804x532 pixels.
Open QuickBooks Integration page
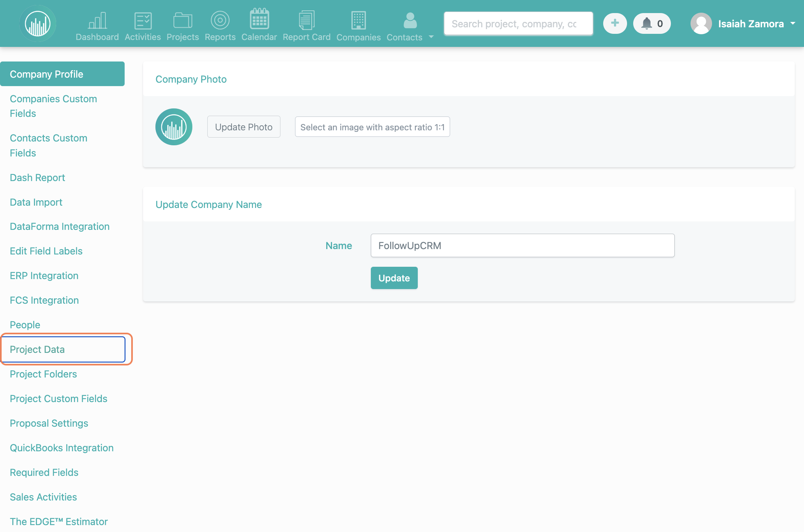62,448
